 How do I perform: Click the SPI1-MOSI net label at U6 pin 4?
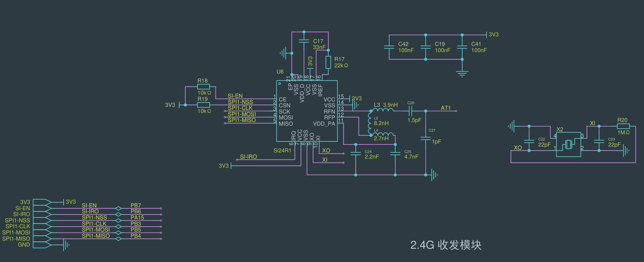click(242, 114)
